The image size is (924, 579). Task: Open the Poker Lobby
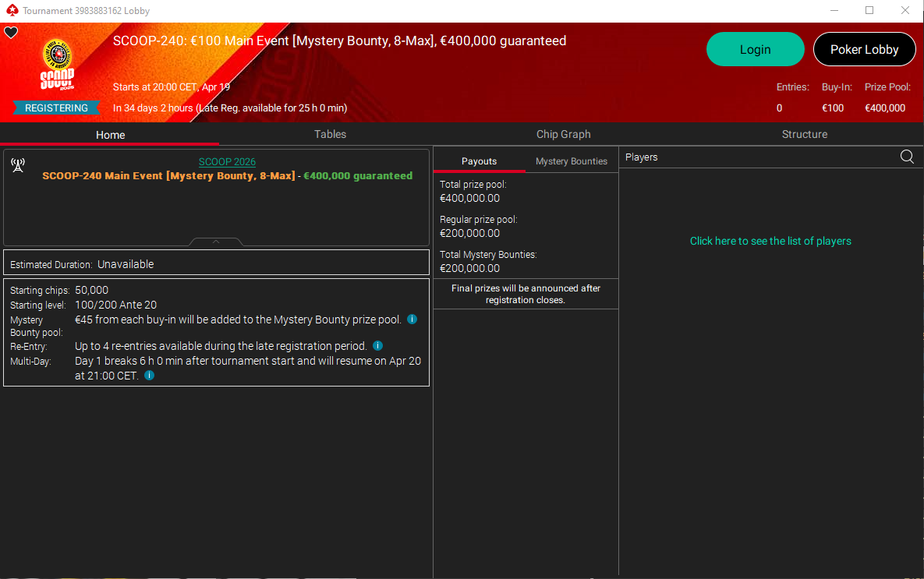point(864,49)
